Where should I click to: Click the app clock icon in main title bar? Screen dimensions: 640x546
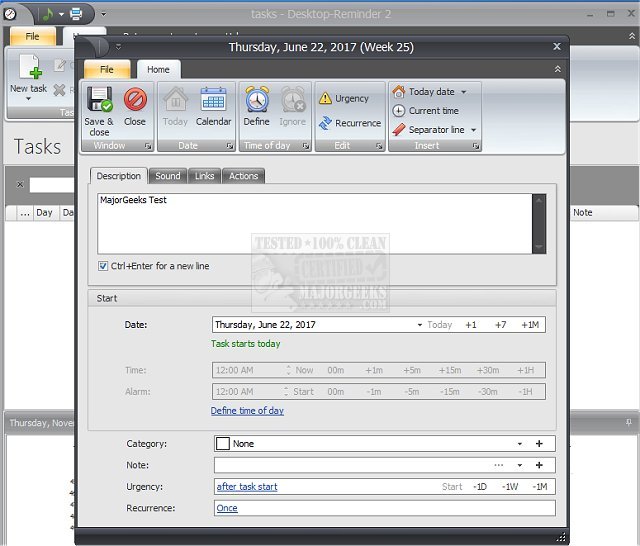[10, 14]
